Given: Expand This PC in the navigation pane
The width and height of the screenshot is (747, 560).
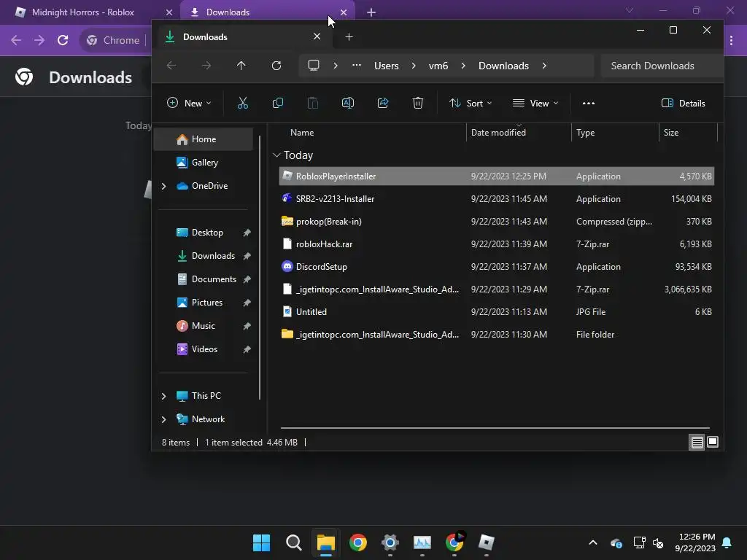Looking at the screenshot, I should pyautogui.click(x=164, y=396).
